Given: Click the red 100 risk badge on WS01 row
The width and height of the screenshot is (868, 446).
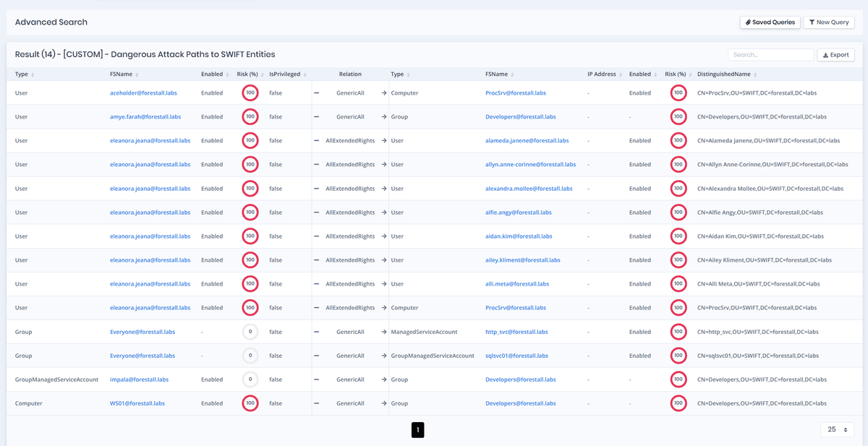Looking at the screenshot, I should point(250,403).
